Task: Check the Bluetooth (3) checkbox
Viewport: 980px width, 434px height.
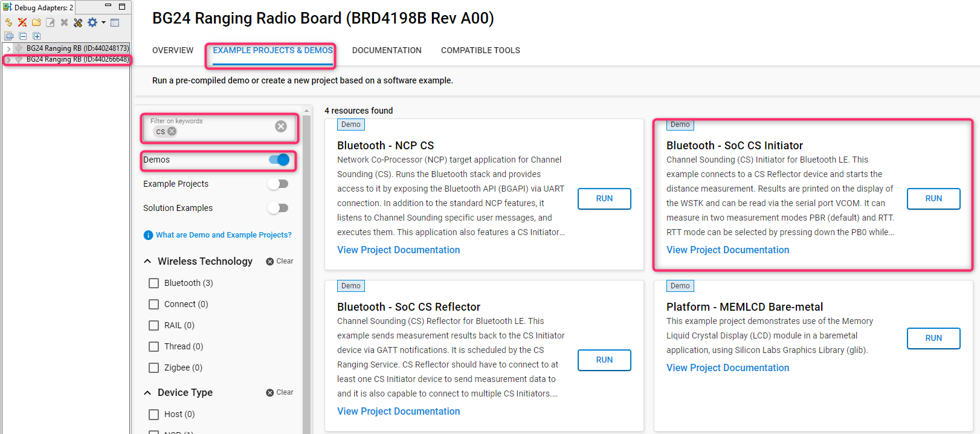Action: tap(154, 283)
